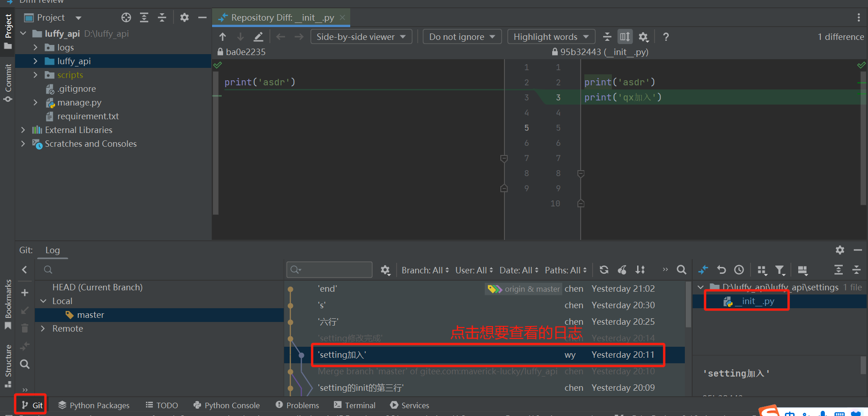Open the Python Packages tool tab

pyautogui.click(x=94, y=405)
